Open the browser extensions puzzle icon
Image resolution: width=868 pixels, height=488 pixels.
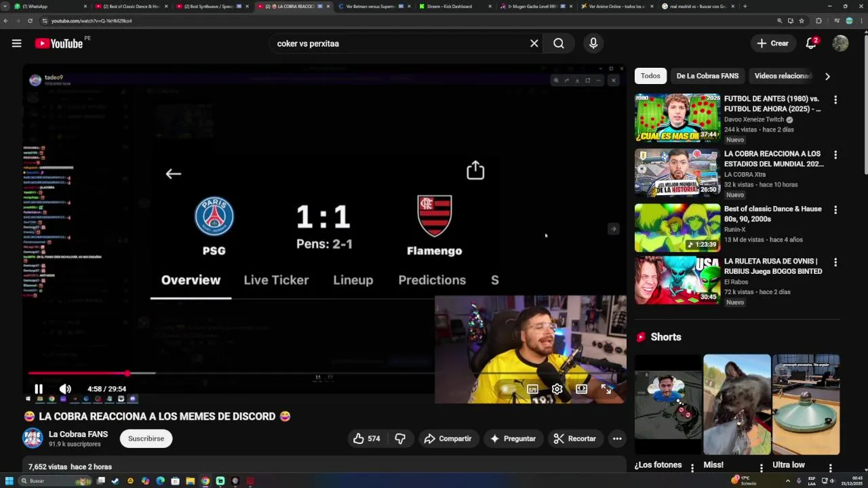818,21
